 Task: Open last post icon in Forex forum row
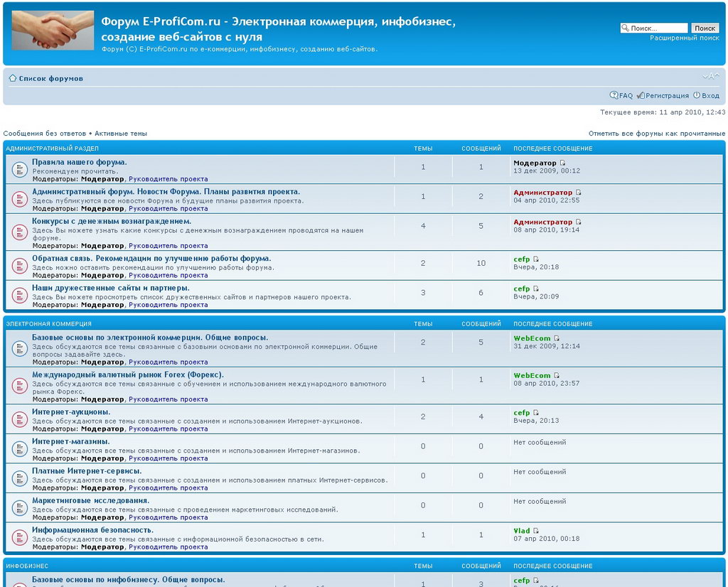(x=557, y=375)
